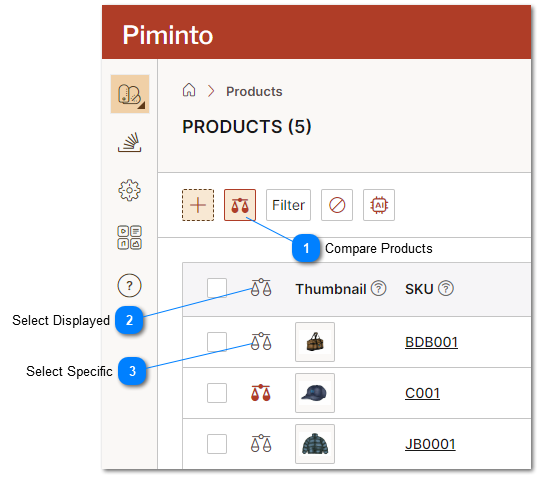
Task: Add a new product with plus button
Action: [x=198, y=205]
